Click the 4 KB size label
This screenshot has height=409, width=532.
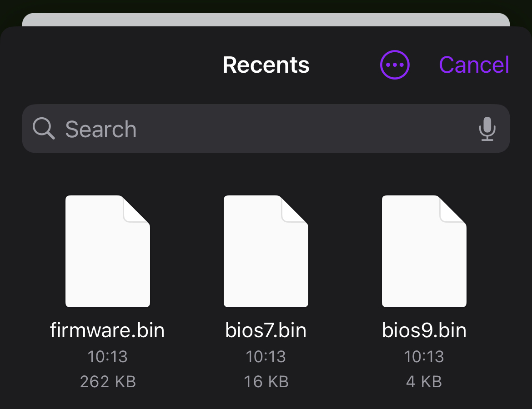click(424, 381)
